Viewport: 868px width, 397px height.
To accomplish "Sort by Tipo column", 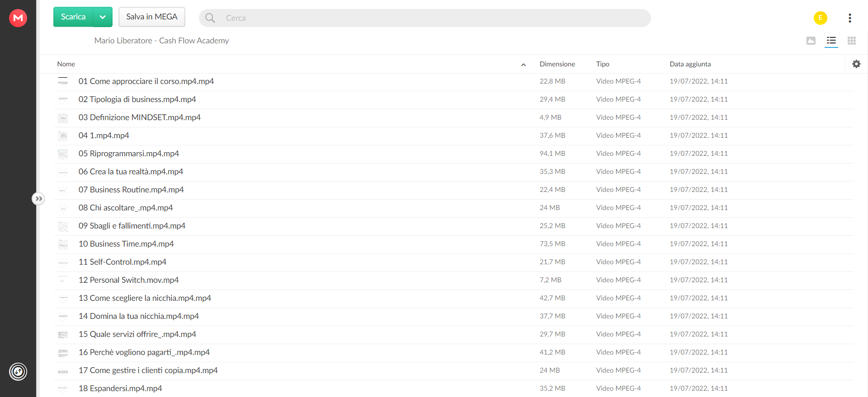I will pyautogui.click(x=603, y=64).
